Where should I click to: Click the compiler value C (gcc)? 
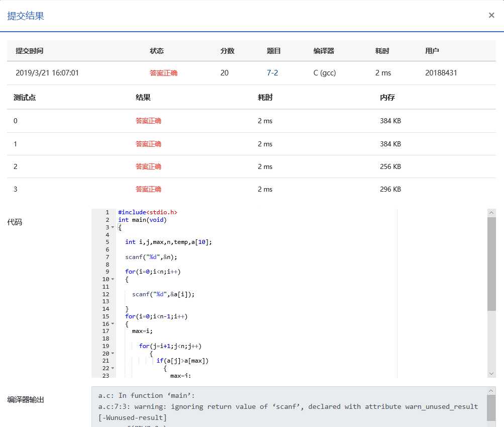[x=325, y=73]
